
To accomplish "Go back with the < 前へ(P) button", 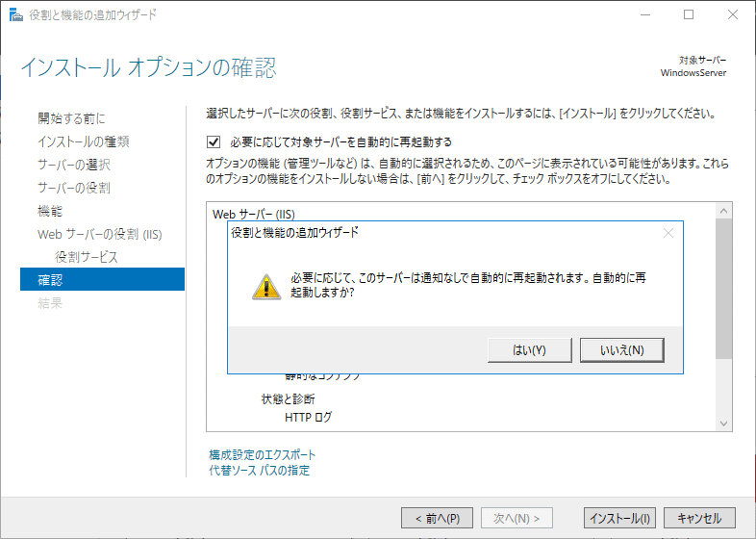I will 437,518.
